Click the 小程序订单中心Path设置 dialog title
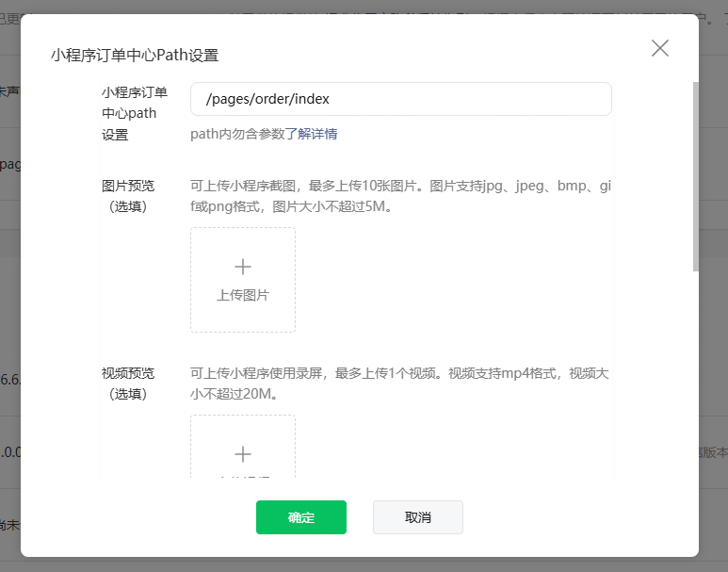This screenshot has width=728, height=572. tap(135, 55)
